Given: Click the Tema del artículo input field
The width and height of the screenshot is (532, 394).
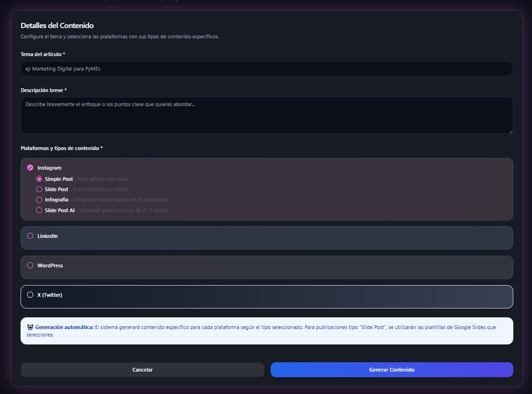Looking at the screenshot, I should pos(266,69).
